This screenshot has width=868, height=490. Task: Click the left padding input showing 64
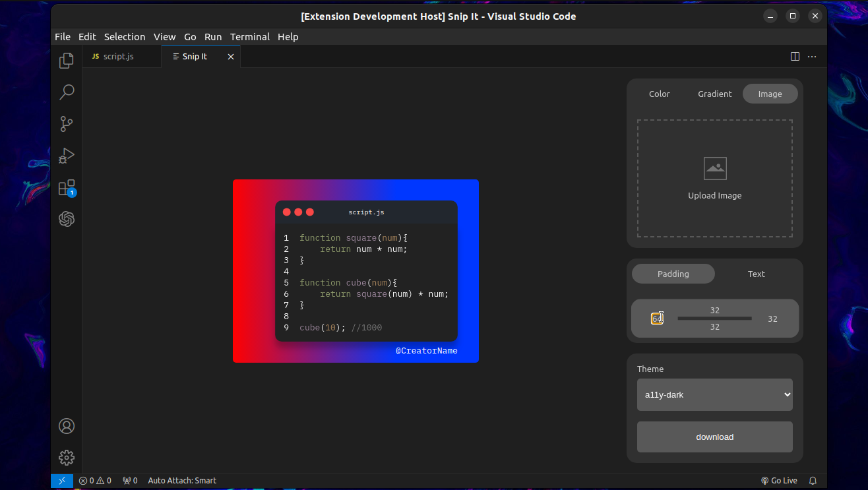(657, 319)
